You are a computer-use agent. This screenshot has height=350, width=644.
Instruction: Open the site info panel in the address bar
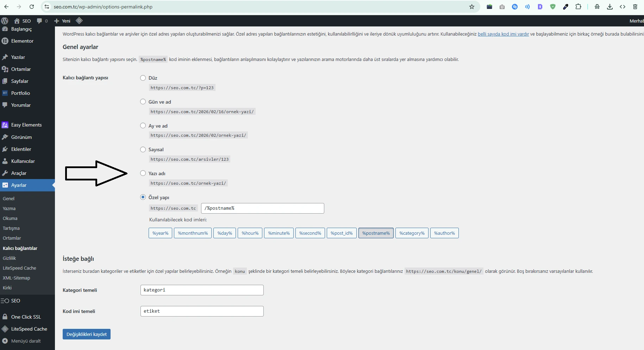(x=47, y=7)
